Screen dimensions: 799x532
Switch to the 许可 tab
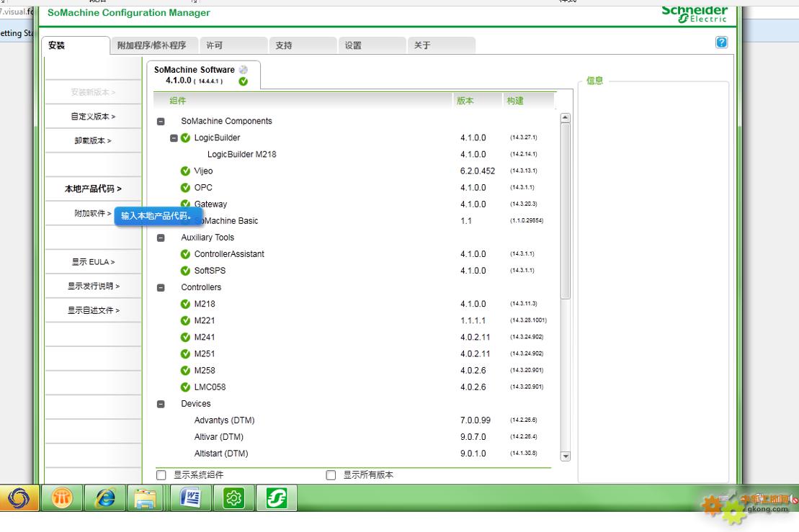[x=233, y=45]
